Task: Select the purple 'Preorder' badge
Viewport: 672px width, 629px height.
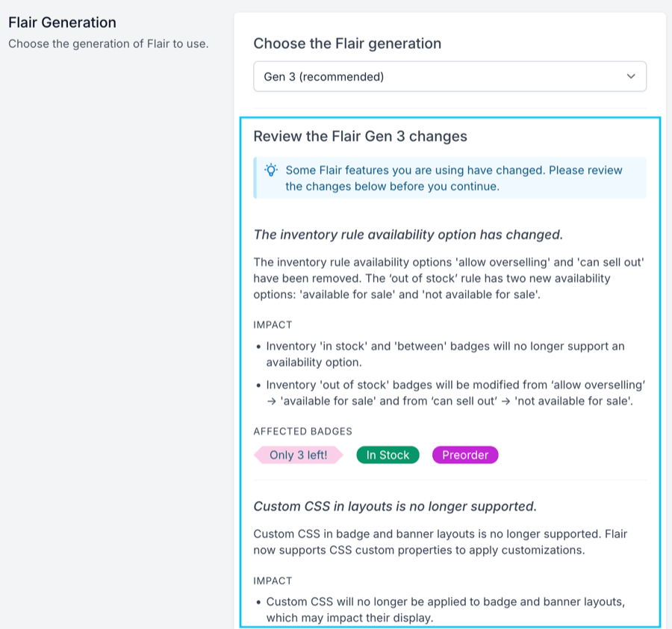Action: click(x=464, y=454)
